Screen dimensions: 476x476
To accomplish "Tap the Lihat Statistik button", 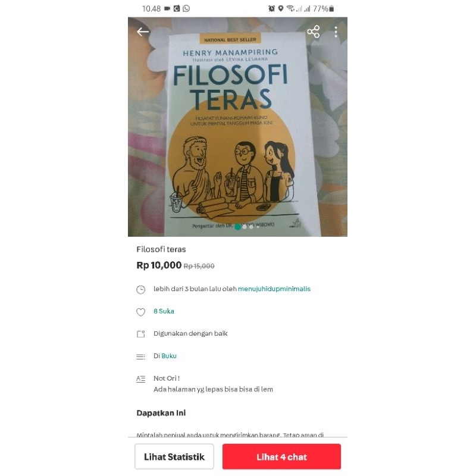I will pos(174,456).
